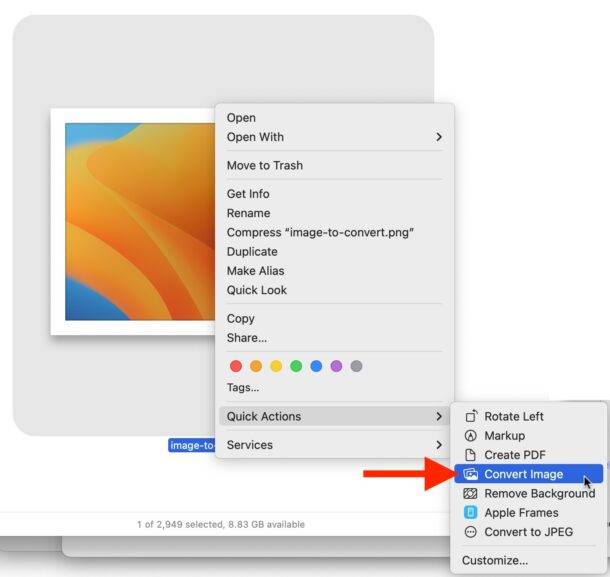Apply the red tag color
Screen dimensions: 610x577
[x=236, y=366]
